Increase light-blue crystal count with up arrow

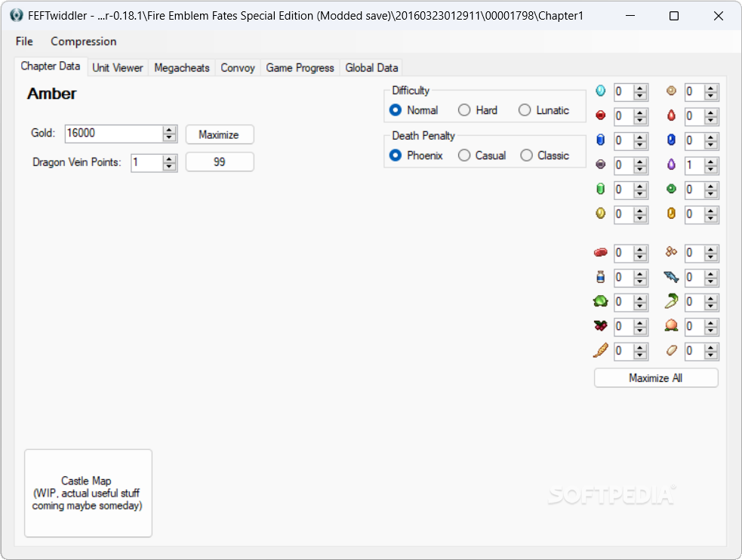pyautogui.click(x=640, y=88)
